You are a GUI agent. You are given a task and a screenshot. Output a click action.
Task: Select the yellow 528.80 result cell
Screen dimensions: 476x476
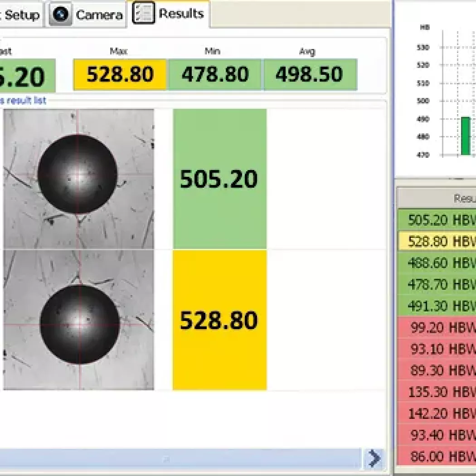[219, 320]
